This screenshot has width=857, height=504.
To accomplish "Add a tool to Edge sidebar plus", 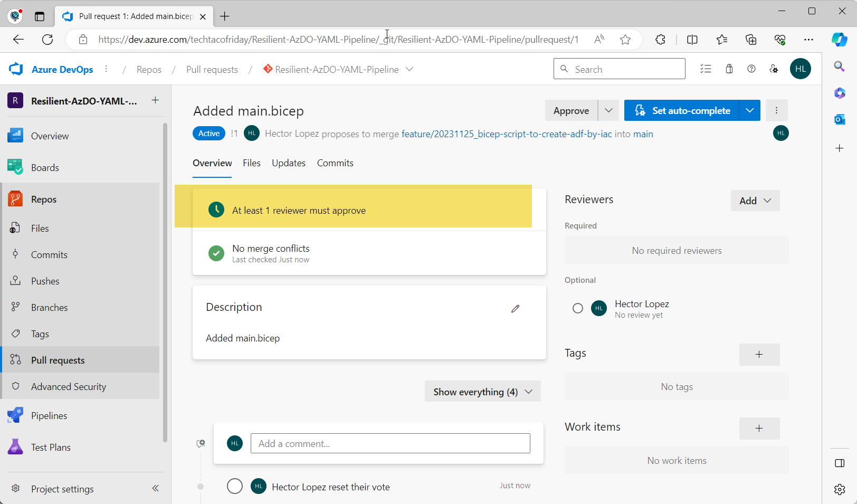I will [840, 148].
